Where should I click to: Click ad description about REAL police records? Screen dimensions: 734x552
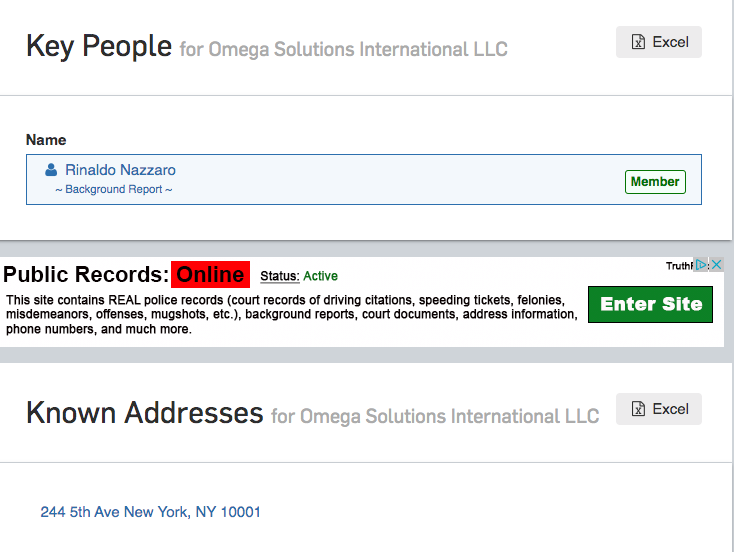pyautogui.click(x=291, y=314)
